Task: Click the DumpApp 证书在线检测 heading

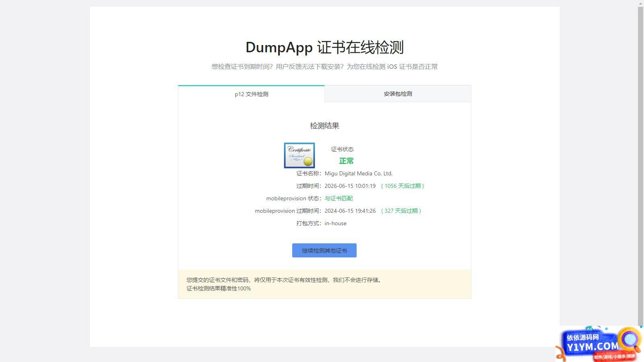Action: click(x=325, y=47)
